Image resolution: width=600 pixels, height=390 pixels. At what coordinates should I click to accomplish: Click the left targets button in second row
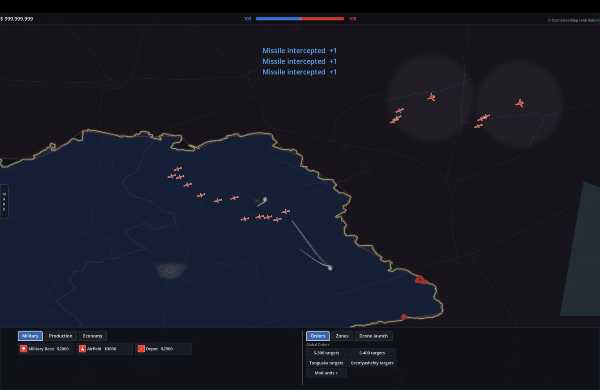pos(326,363)
